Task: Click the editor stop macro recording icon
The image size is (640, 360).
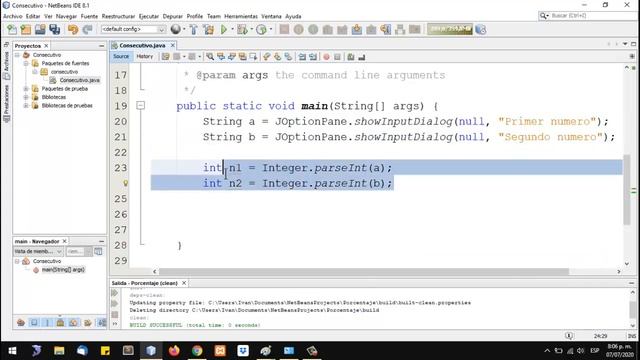Action: pos(337,57)
